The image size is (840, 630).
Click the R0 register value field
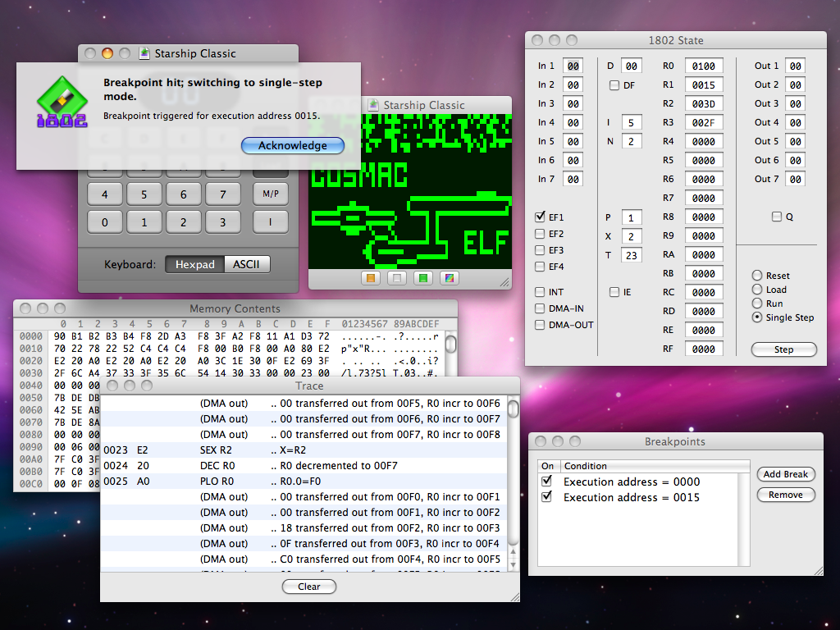(x=703, y=66)
